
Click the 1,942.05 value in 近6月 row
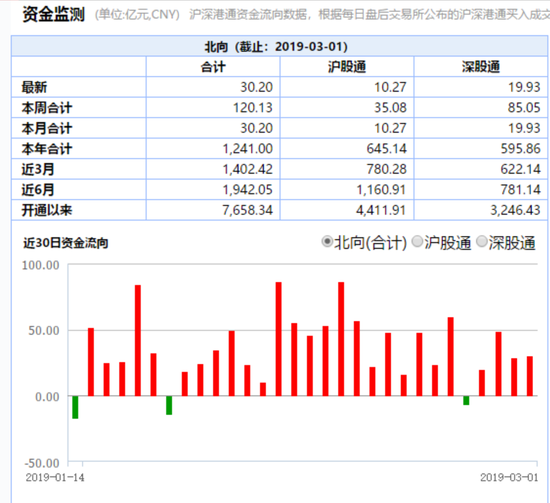pyautogui.click(x=248, y=190)
